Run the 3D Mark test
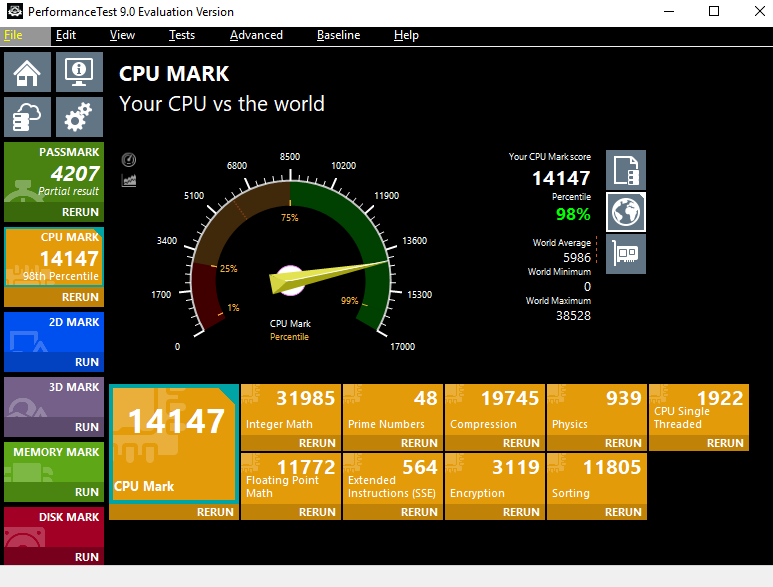773x587 pixels. [x=54, y=427]
